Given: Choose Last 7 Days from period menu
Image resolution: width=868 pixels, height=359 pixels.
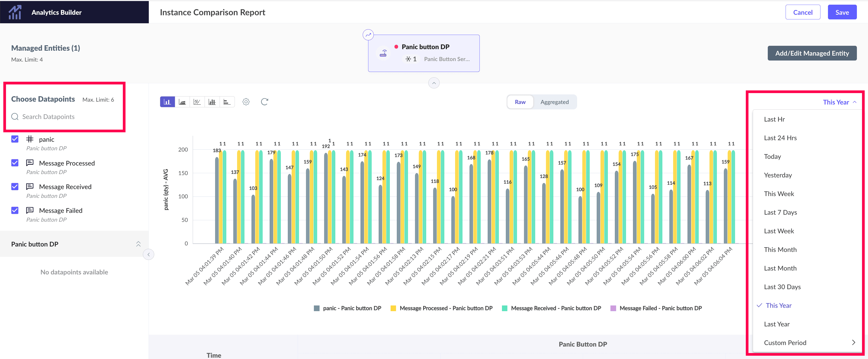Looking at the screenshot, I should click(780, 213).
